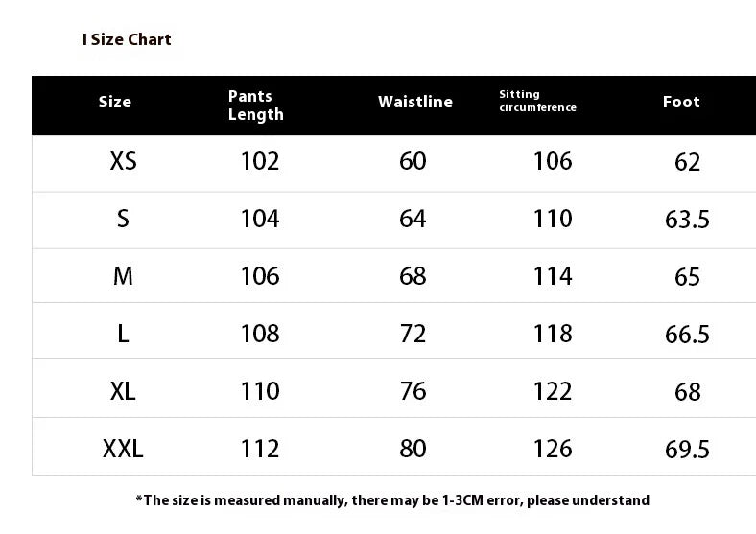This screenshot has height=534, width=756.
Task: Select the Foot column header
Action: coord(681,102)
